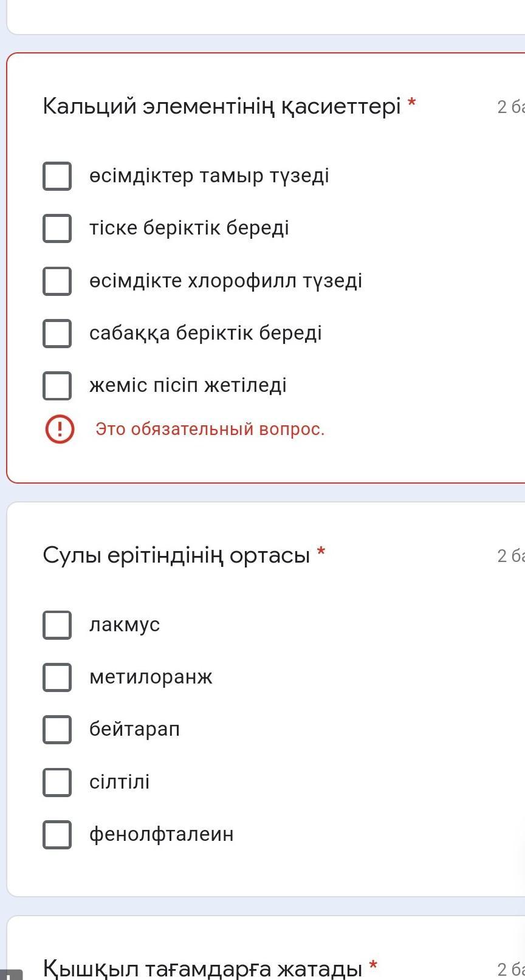The height and width of the screenshot is (980, 525).
Task: Click the red exclamation error icon
Action: [60, 430]
